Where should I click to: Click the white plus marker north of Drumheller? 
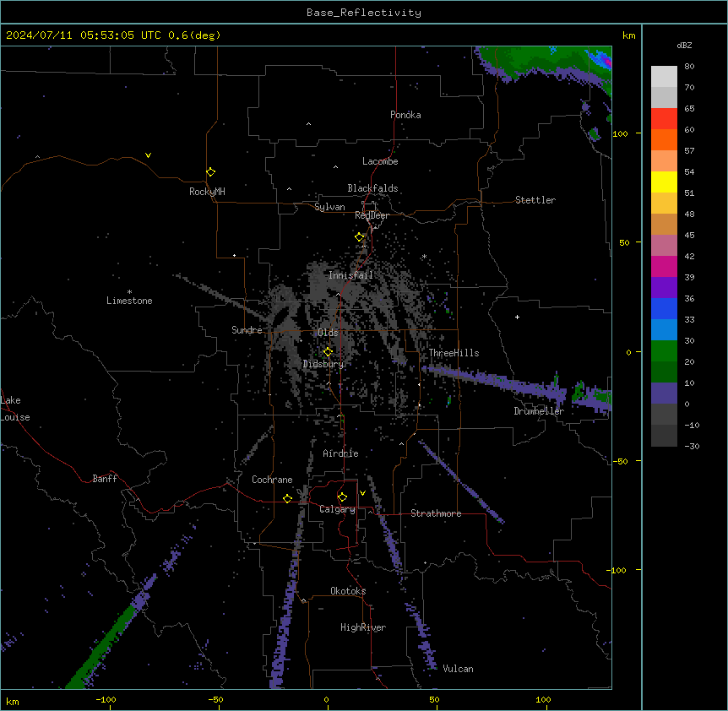click(x=517, y=317)
